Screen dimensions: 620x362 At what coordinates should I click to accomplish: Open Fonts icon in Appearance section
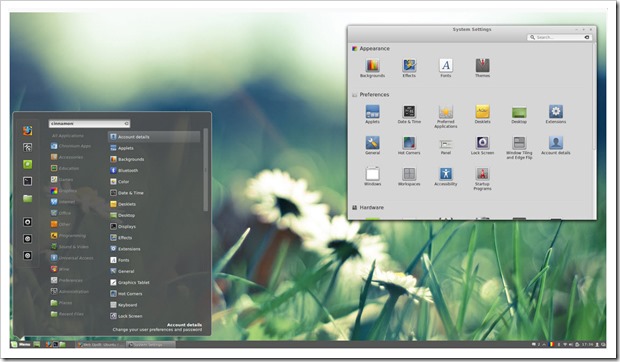(446, 68)
